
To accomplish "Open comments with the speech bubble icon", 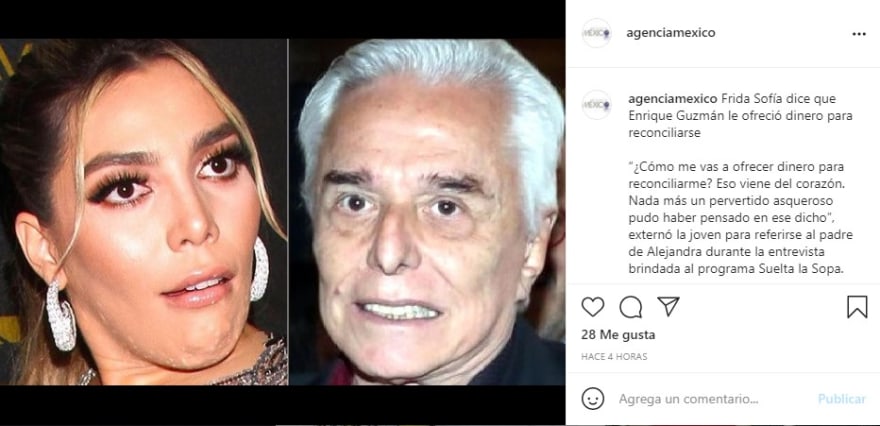I will click(630, 307).
